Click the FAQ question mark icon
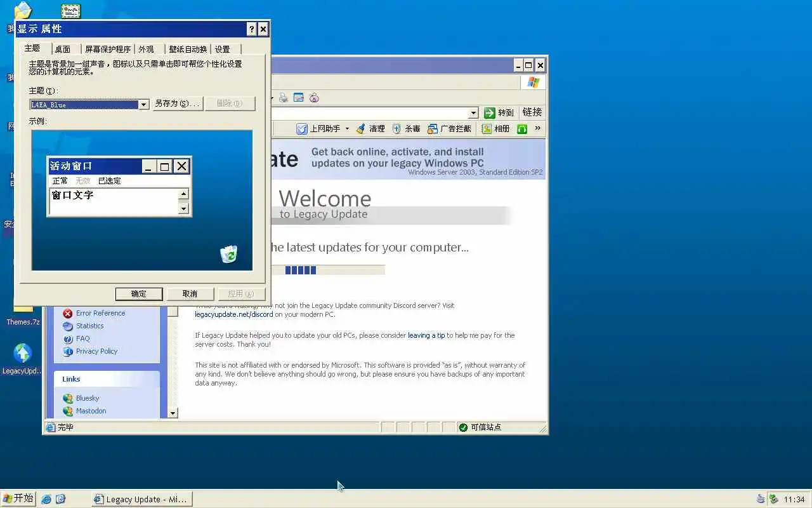Viewport: 812px width, 508px height. 68,338
